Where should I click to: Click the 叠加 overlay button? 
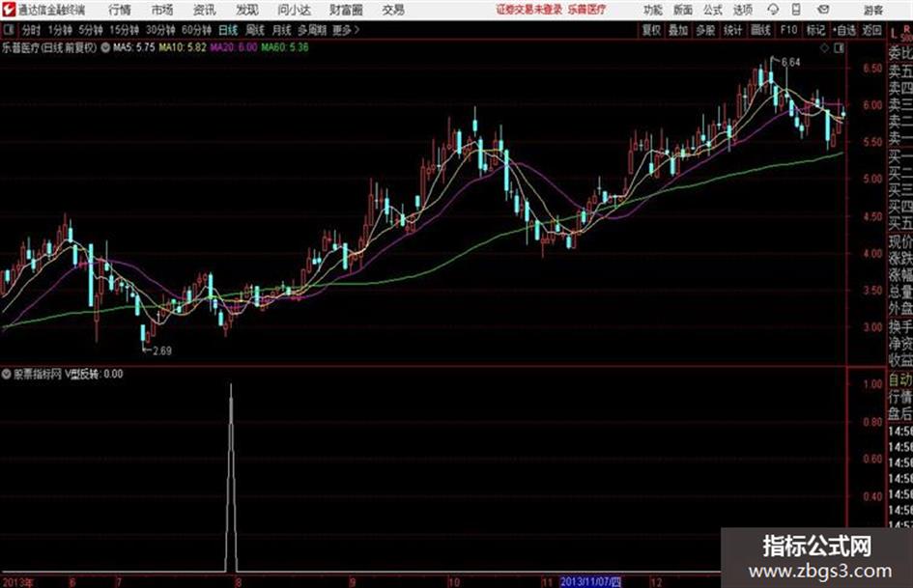[x=678, y=30]
